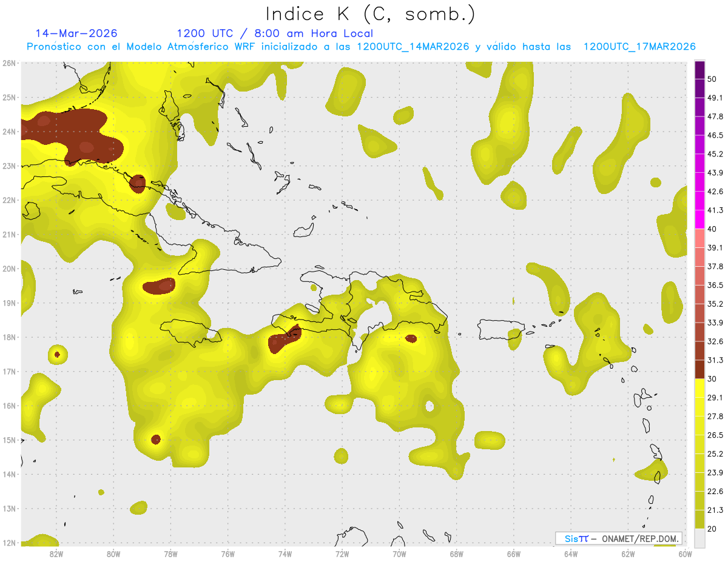The height and width of the screenshot is (562, 728).
Task: Click the colorbar value '27.8'
Action: [x=715, y=416]
